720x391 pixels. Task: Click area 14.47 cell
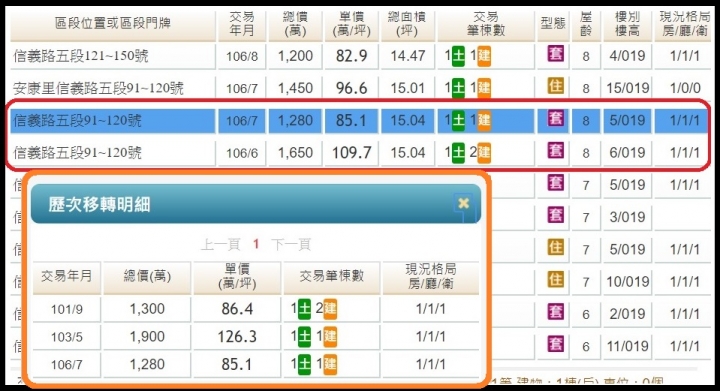click(407, 56)
